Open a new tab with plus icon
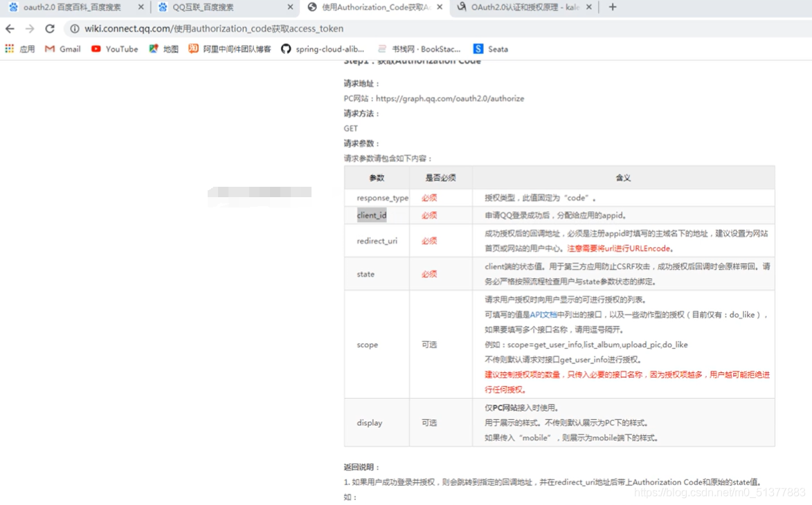 613,7
